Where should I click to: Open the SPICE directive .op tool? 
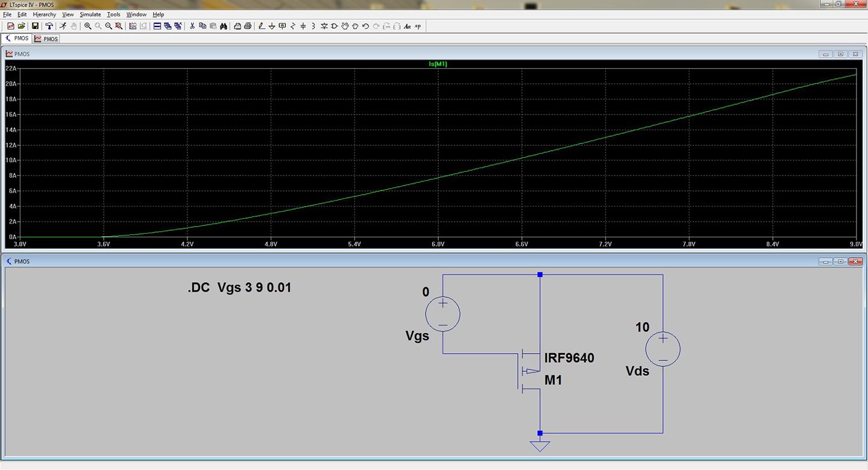click(x=418, y=26)
